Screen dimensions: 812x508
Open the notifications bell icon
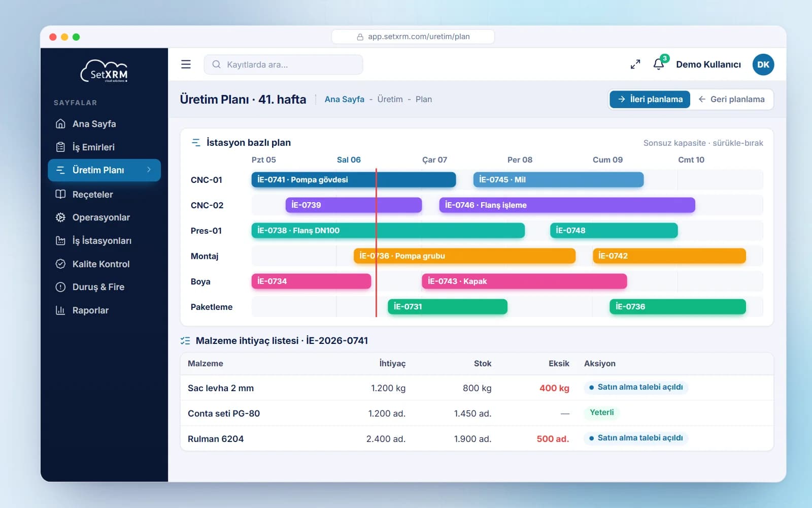tap(659, 64)
